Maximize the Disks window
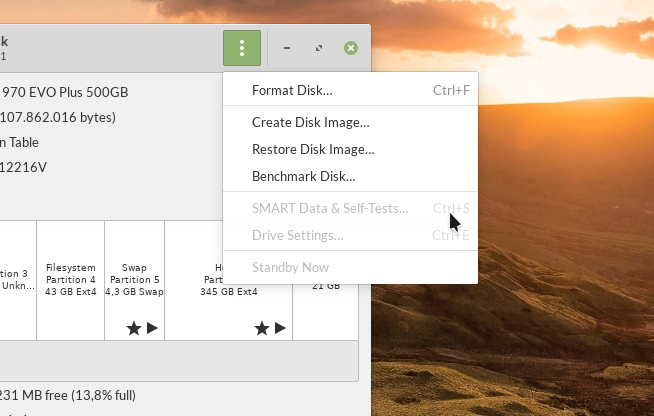This screenshot has height=416, width=654. pyautogui.click(x=319, y=48)
